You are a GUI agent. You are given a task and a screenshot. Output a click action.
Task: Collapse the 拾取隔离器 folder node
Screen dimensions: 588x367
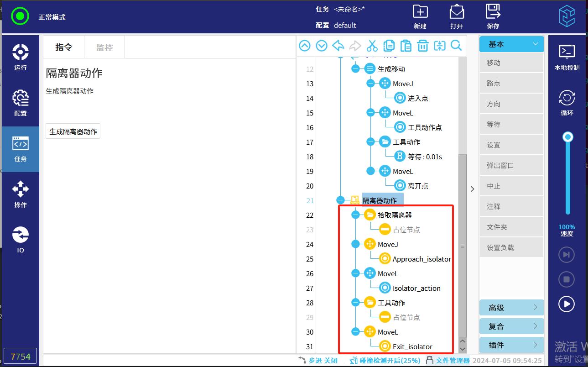[x=355, y=215]
